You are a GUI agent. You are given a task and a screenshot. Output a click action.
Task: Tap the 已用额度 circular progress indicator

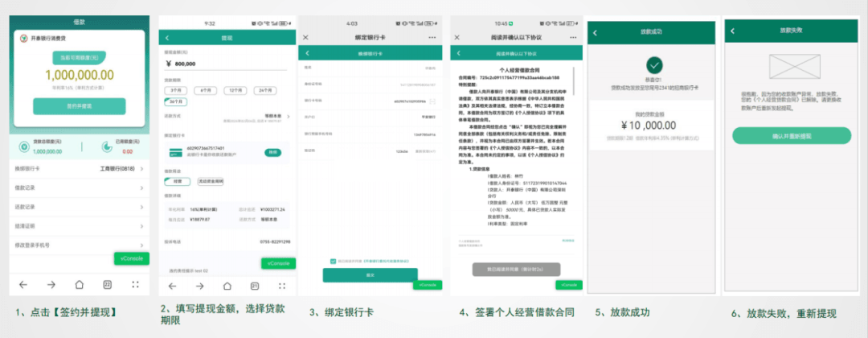point(107,146)
